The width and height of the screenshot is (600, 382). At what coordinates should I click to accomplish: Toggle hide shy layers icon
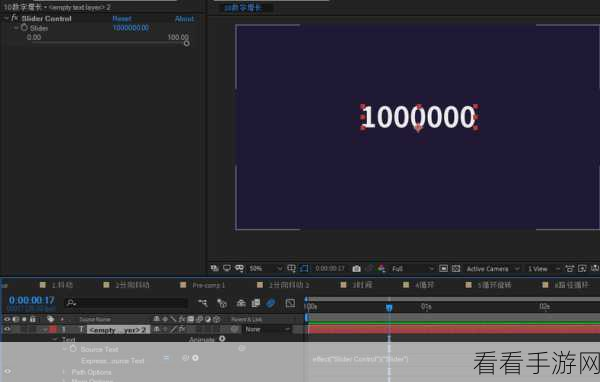(x=241, y=304)
